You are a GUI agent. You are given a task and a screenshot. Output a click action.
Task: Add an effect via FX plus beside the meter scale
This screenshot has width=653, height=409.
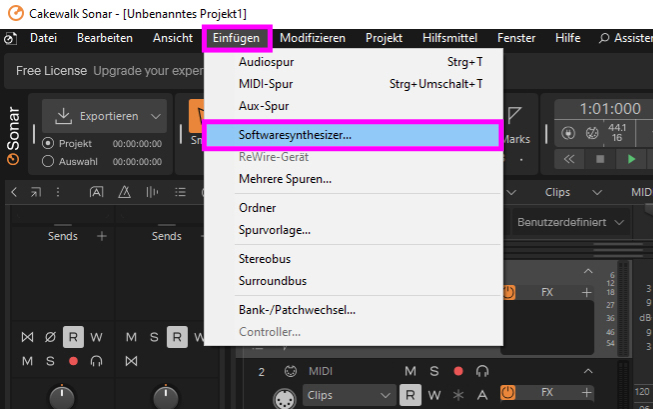(586, 292)
